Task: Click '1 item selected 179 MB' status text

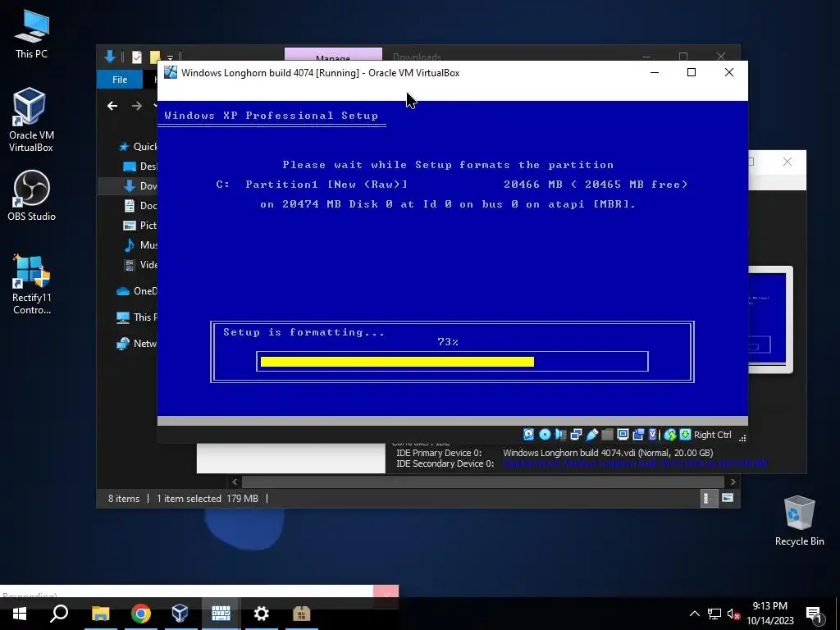Action: [208, 498]
